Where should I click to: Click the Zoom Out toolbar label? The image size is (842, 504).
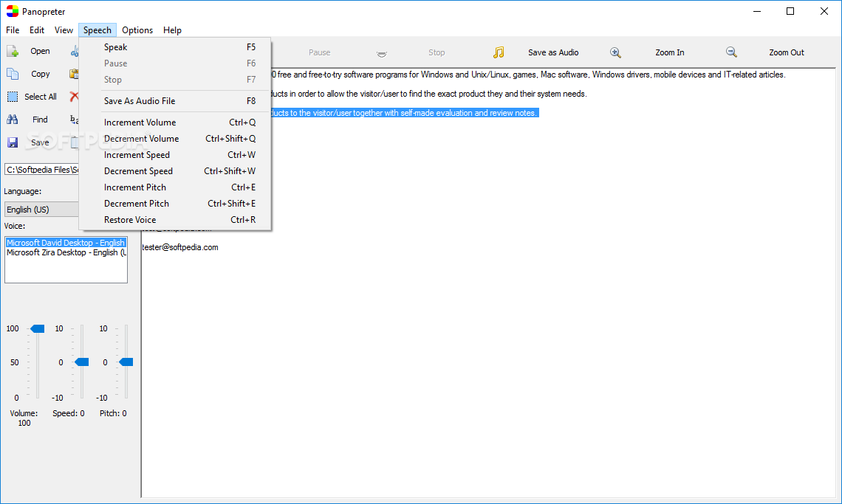786,52
